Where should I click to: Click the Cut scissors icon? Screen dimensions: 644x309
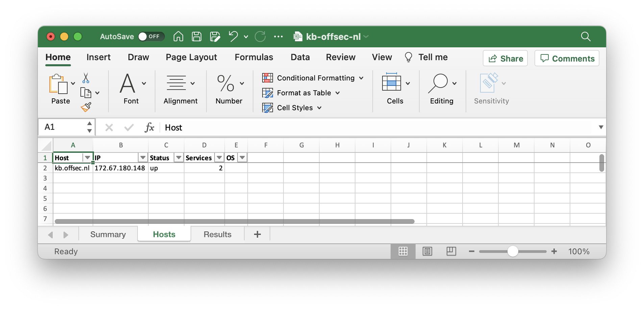(86, 78)
